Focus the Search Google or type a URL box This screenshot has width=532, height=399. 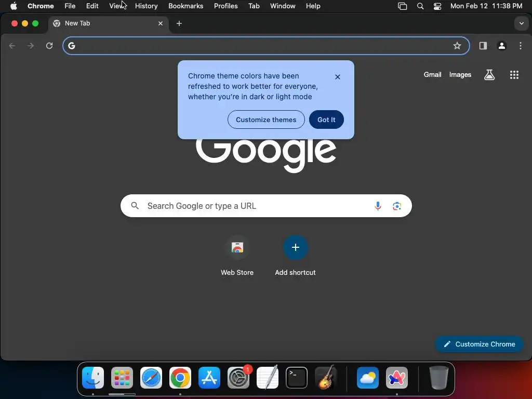coord(266,206)
